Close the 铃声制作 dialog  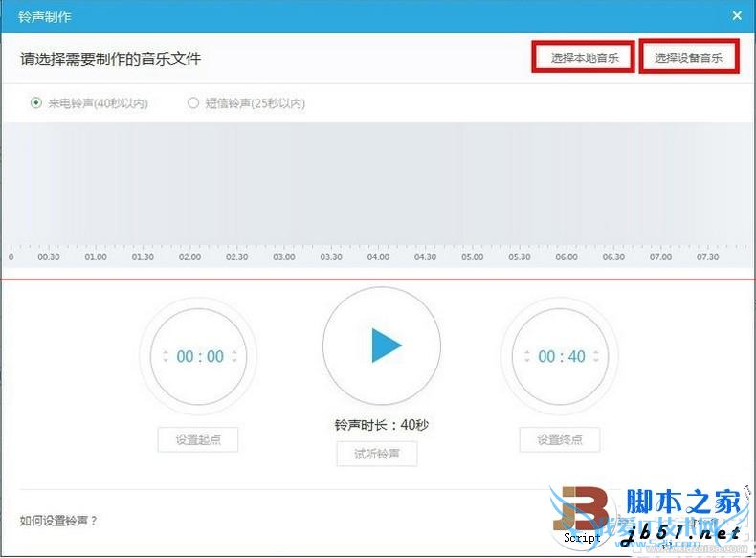[737, 16]
